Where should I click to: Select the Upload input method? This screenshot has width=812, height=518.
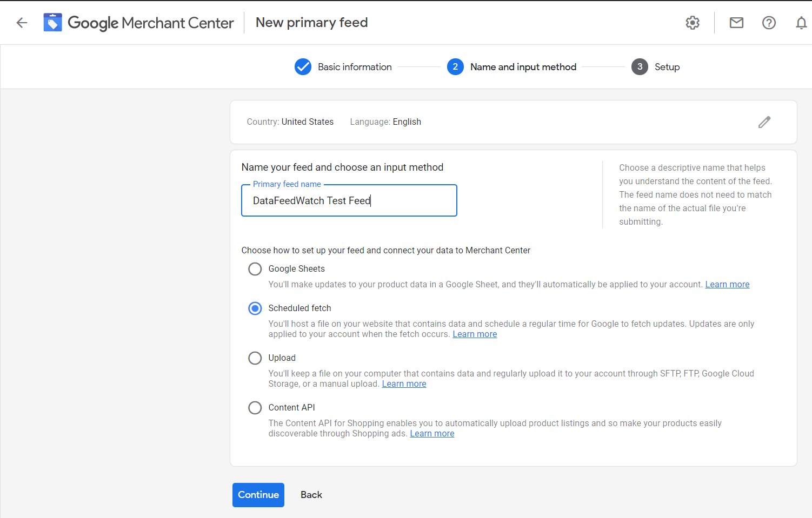pyautogui.click(x=255, y=358)
